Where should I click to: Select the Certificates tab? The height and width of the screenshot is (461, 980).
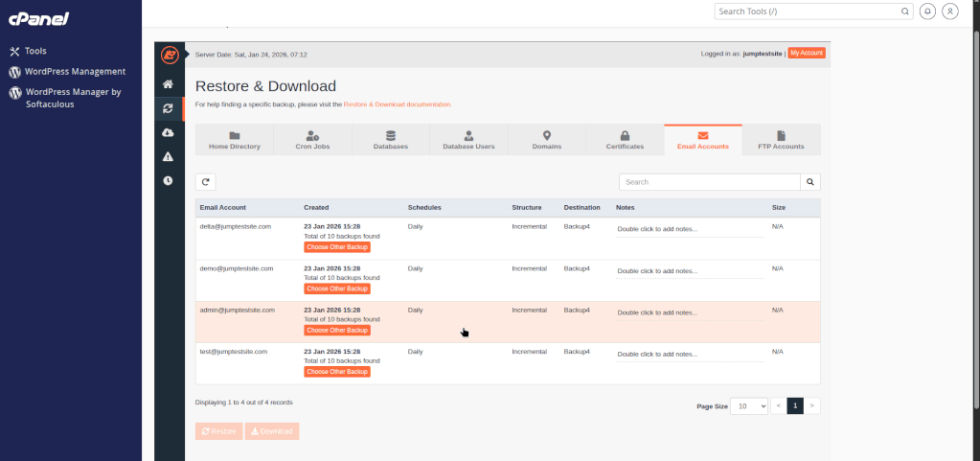[625, 141]
